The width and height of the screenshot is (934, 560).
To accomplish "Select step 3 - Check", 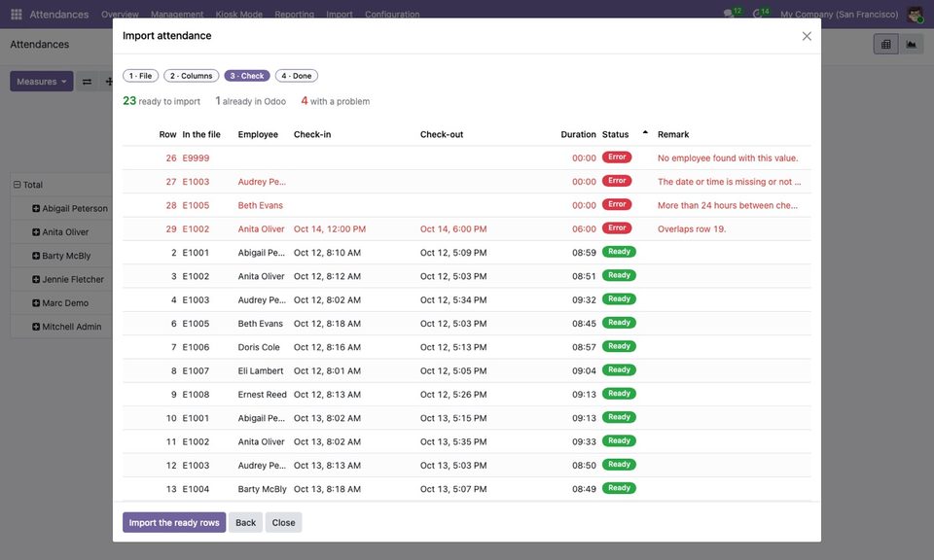I will point(247,76).
